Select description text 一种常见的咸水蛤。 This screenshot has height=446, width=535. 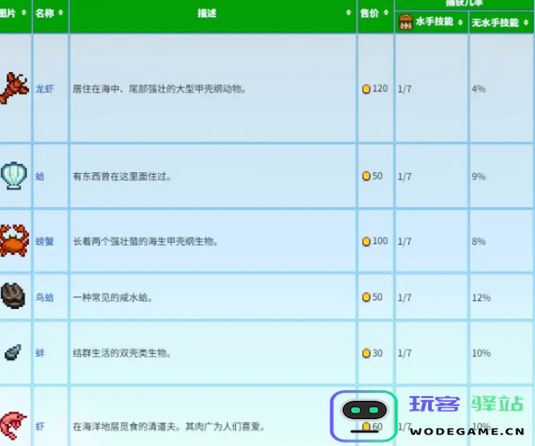113,298
